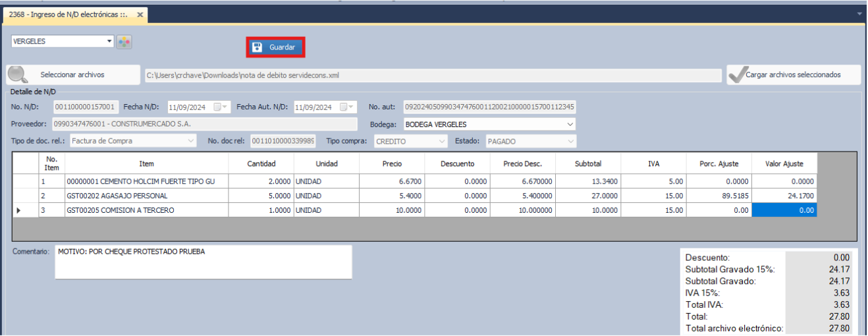Click the colored icon beside VERGELES dropdown
The height and width of the screenshot is (336, 868).
(x=124, y=42)
